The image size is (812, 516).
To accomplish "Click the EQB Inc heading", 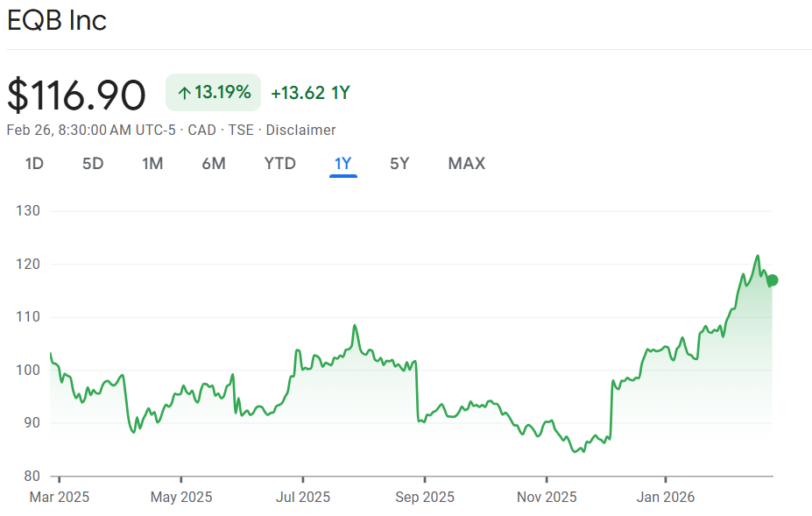I will coord(57,21).
